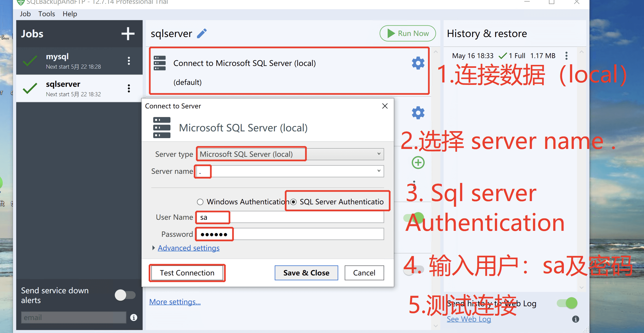Toggle Send service down alerts switch
This screenshot has width=644, height=333.
click(125, 295)
